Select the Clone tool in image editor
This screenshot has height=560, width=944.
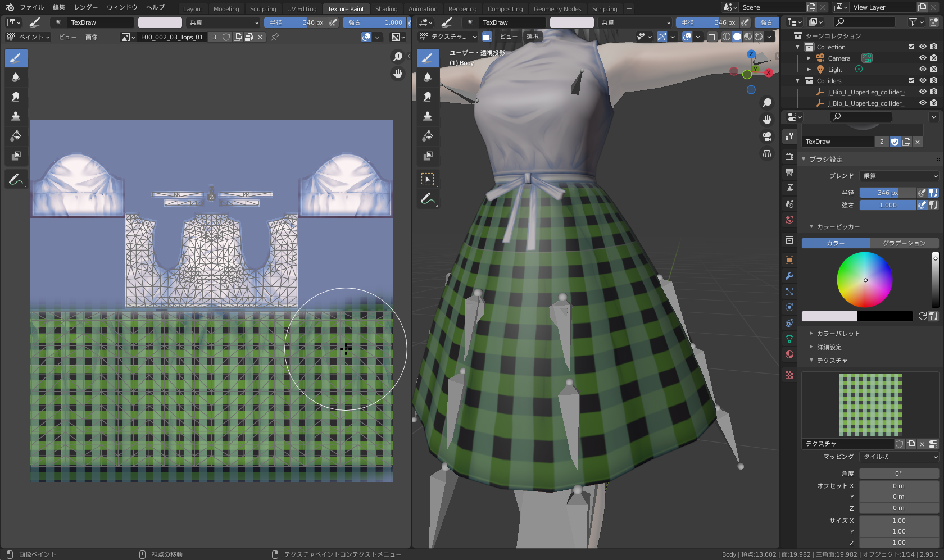(16, 116)
